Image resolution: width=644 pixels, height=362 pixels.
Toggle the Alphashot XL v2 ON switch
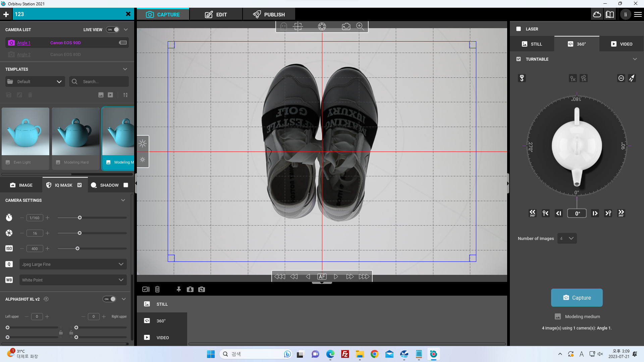(109, 299)
